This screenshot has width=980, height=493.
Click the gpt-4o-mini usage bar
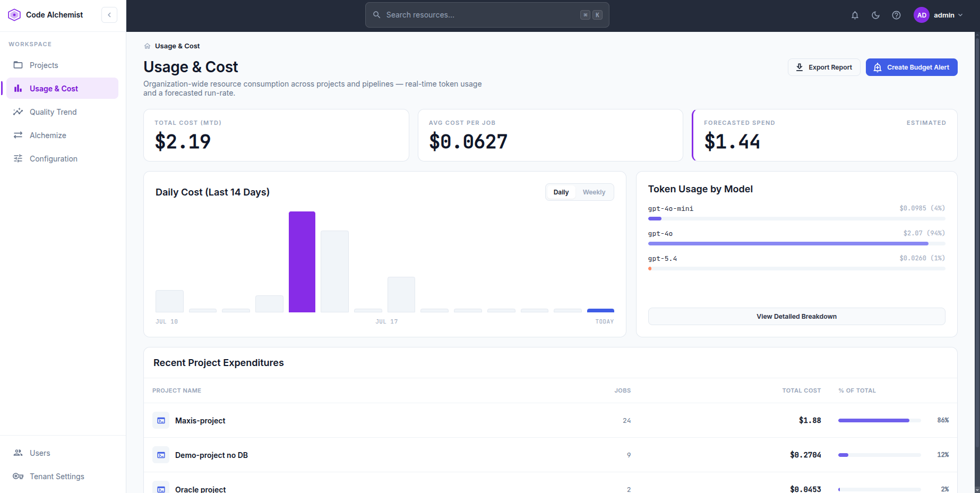796,218
